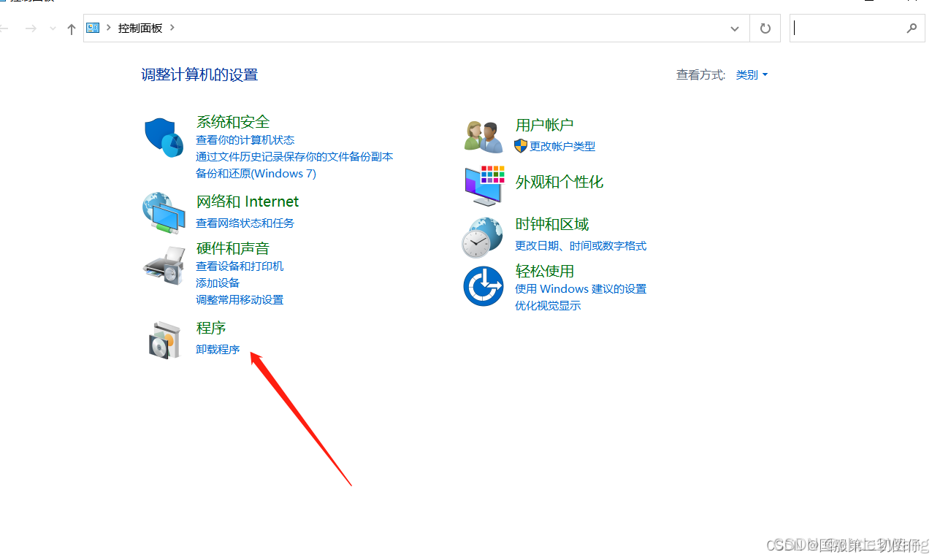932x560 pixels.
Task: Open 系统和安全 category heading
Action: (x=233, y=122)
